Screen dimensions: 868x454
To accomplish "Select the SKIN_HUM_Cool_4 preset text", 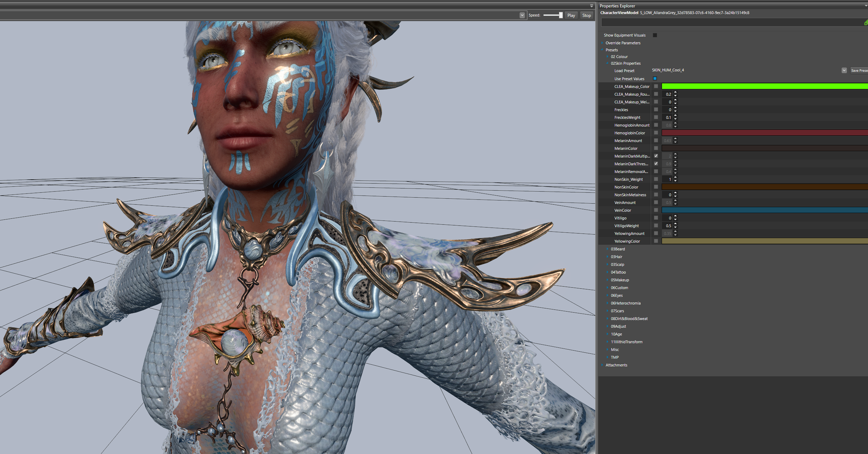I will tap(668, 70).
